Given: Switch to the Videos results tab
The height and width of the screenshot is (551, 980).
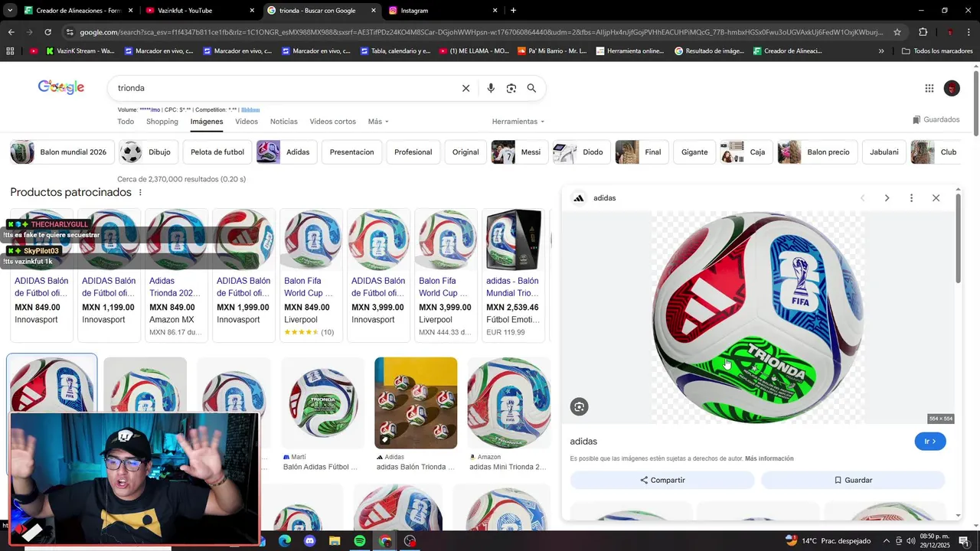Looking at the screenshot, I should click(x=247, y=122).
